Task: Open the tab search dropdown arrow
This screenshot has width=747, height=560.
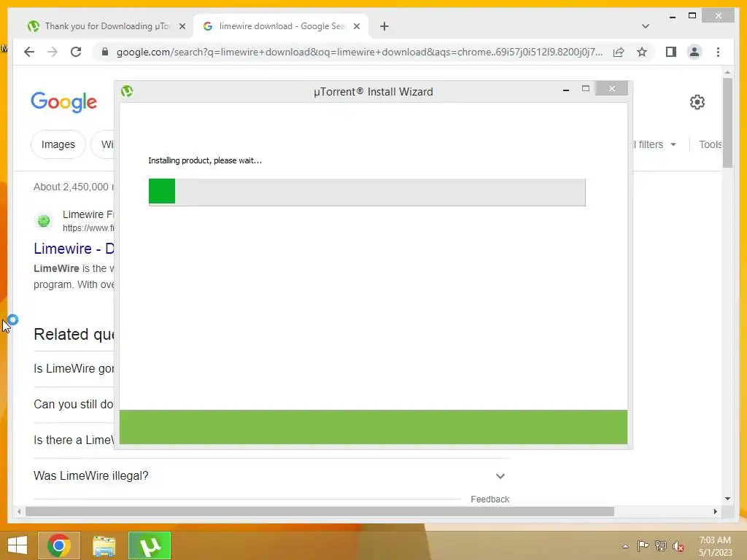Action: [x=646, y=26]
